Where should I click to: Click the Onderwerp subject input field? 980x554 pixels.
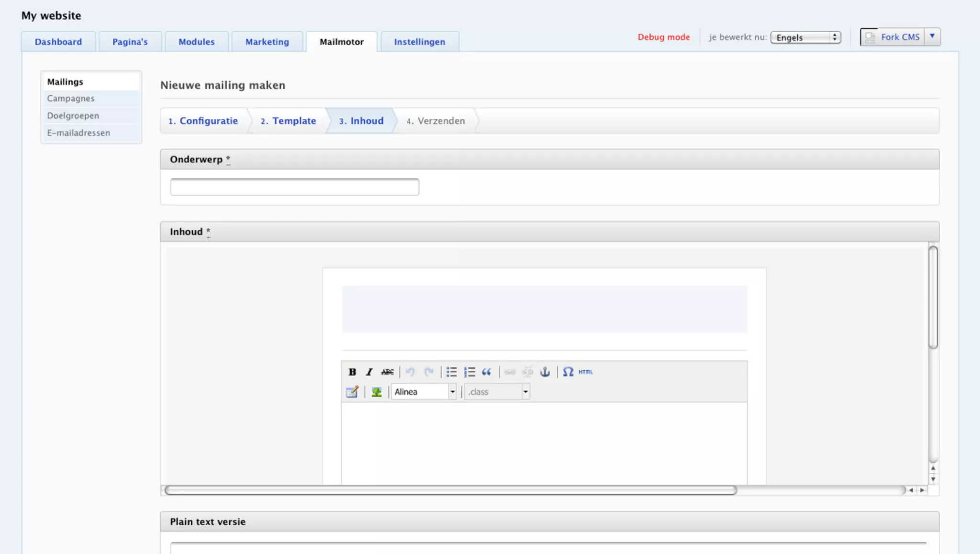[x=294, y=187]
